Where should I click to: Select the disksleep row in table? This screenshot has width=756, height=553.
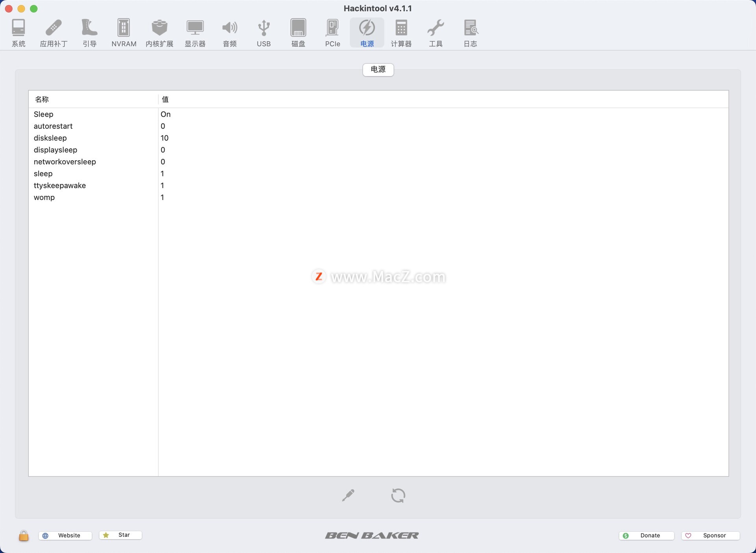50,138
